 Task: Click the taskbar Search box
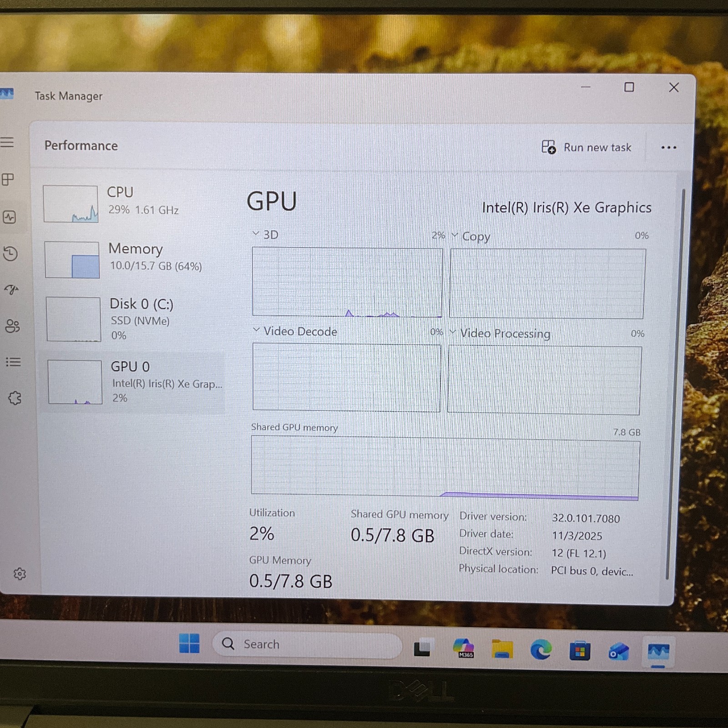click(x=307, y=644)
